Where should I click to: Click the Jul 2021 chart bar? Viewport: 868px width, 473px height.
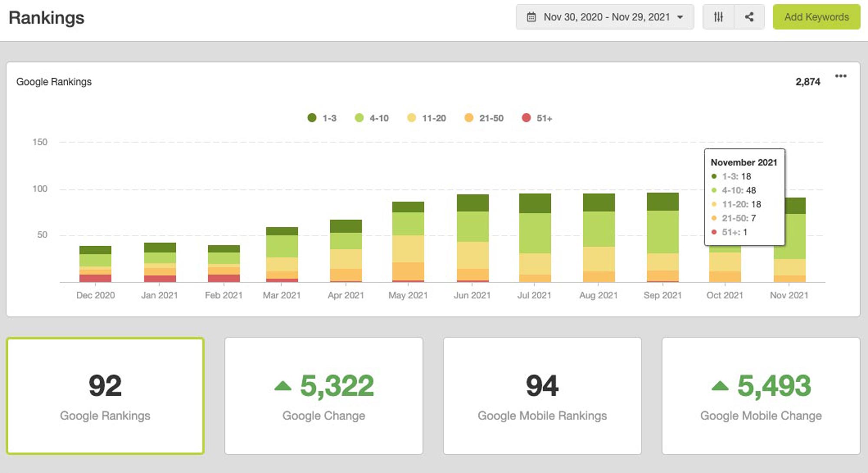(x=535, y=238)
